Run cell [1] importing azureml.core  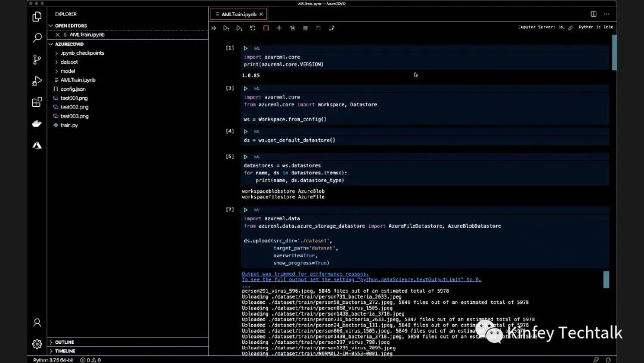246,48
